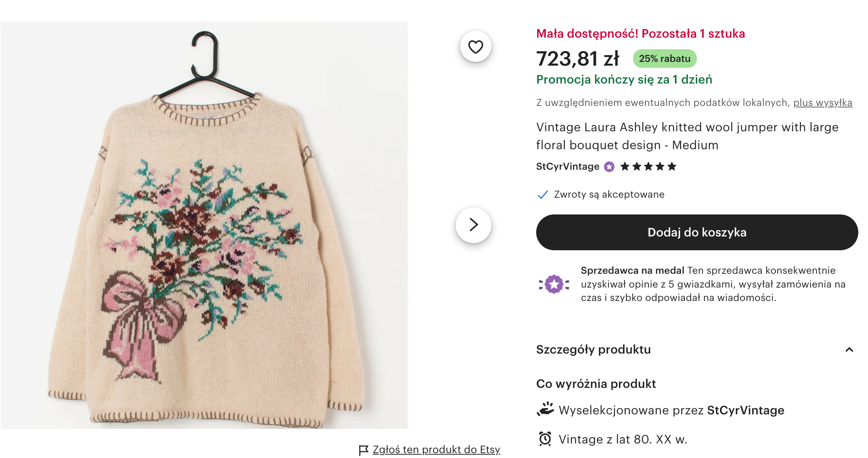Open the StCyrVintage shop name under the title
The height and width of the screenshot is (458, 868).
567,166
